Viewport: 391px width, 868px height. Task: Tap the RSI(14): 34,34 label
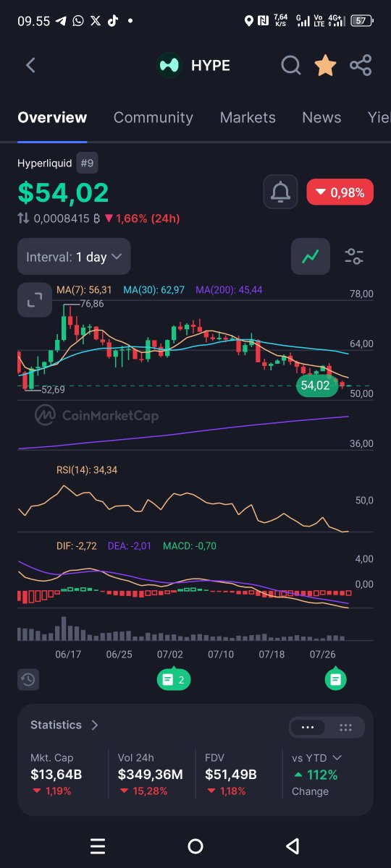[x=87, y=470]
